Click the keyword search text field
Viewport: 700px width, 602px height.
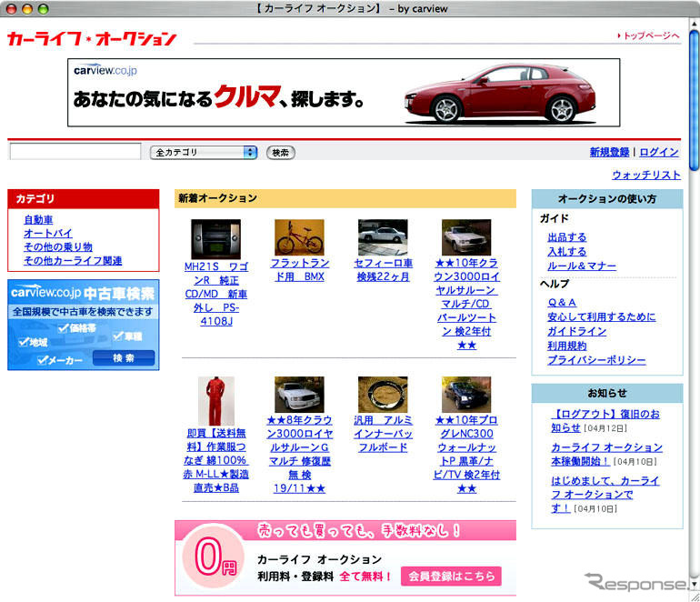pos(75,152)
